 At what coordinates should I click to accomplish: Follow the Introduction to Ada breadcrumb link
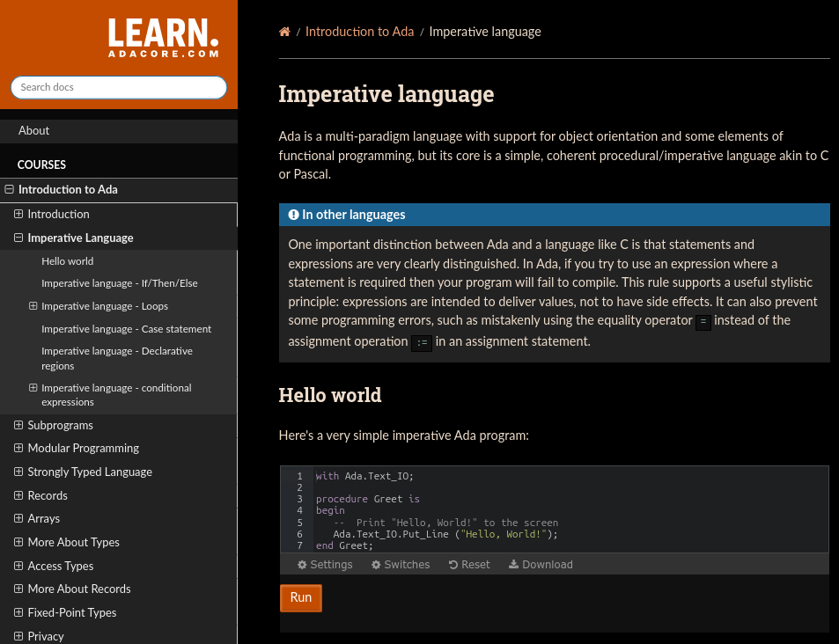pos(359,32)
